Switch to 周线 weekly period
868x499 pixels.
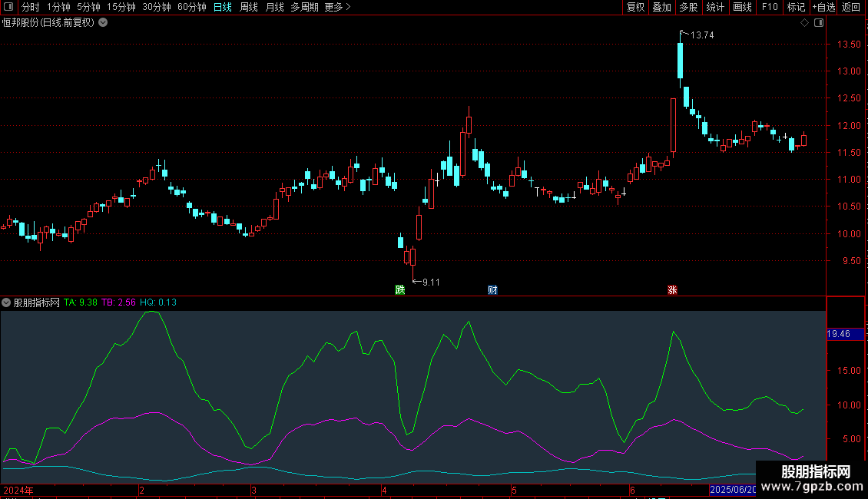tap(249, 7)
